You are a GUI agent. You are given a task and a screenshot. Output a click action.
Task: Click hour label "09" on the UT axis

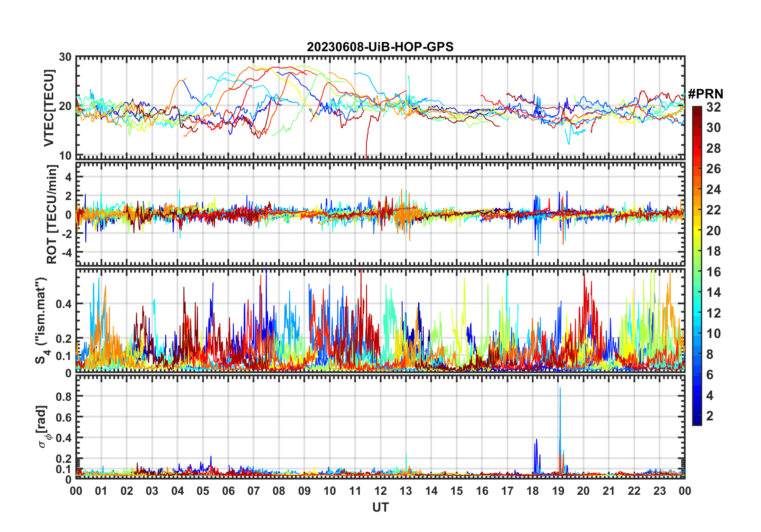click(304, 491)
